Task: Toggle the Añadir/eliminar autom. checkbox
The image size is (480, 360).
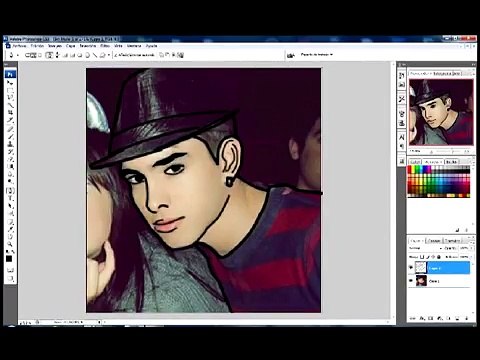Action: (116, 55)
